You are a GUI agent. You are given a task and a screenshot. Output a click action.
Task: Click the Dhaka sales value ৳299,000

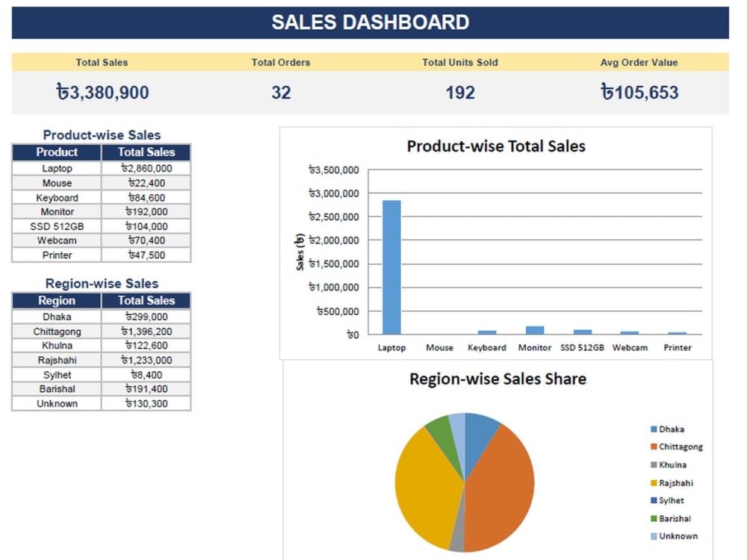pos(146,317)
